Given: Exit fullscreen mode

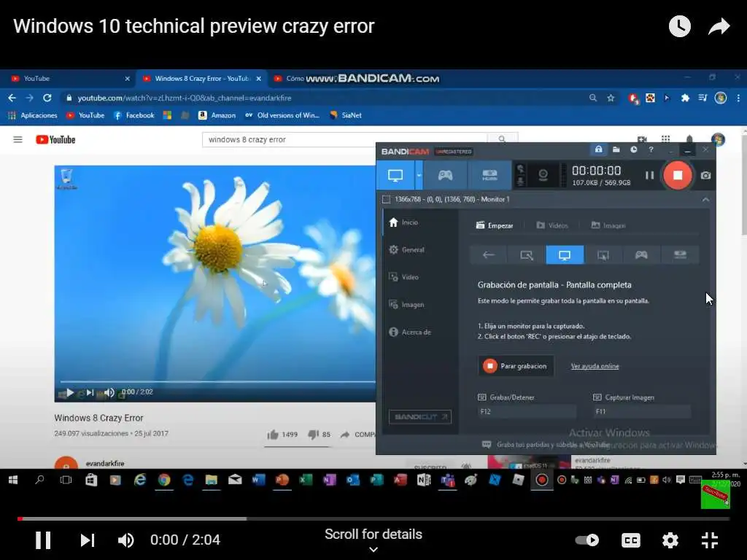Looking at the screenshot, I should tap(709, 540).
